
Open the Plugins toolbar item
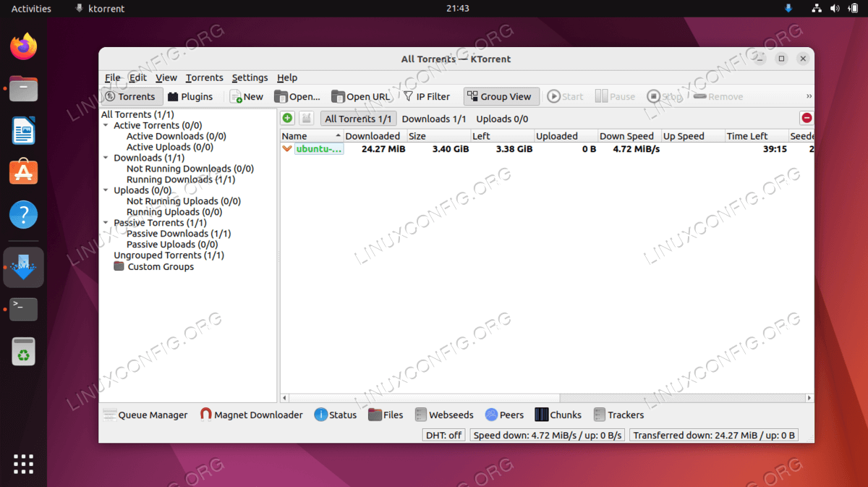pos(190,96)
